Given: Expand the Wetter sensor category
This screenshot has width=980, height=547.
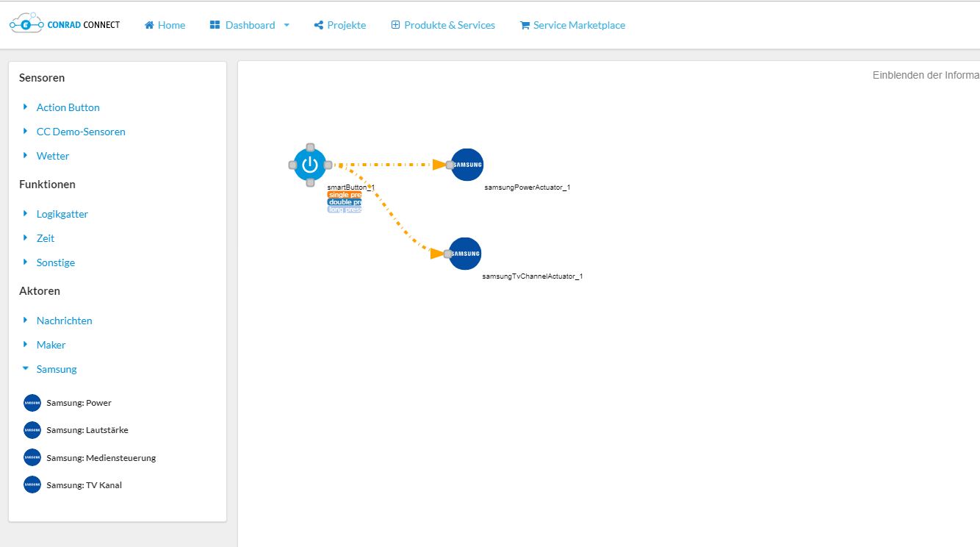Looking at the screenshot, I should tap(53, 156).
